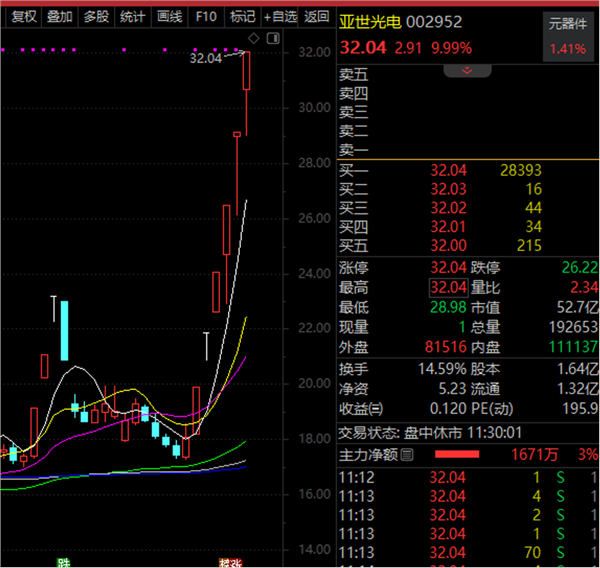Click the 复权 toolbar button

(x=23, y=16)
